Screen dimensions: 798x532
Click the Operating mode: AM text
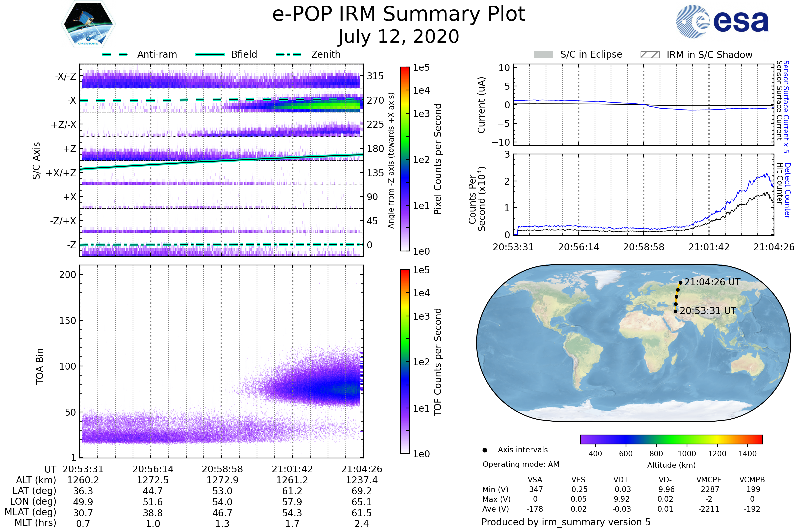click(521, 464)
